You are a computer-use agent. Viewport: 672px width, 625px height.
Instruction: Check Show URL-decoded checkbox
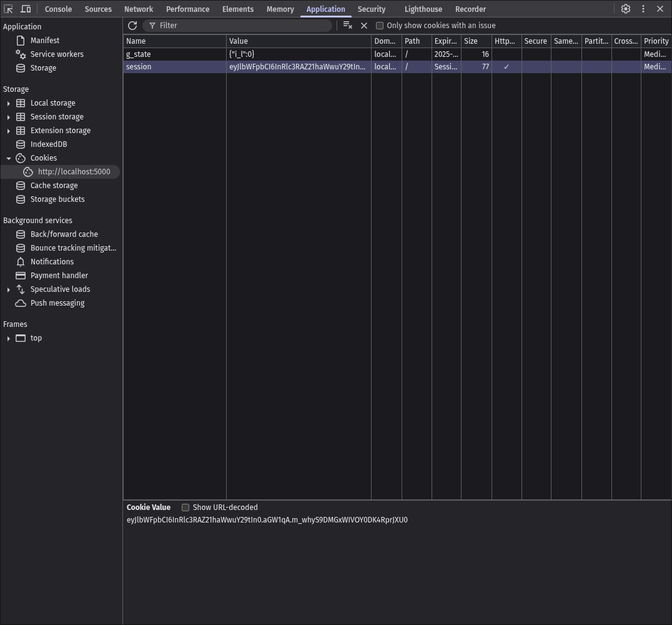pos(185,507)
